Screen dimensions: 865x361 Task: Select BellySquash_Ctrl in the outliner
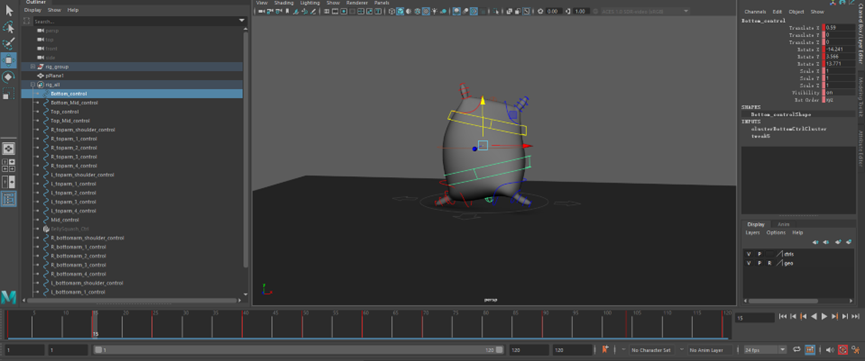tap(70, 229)
